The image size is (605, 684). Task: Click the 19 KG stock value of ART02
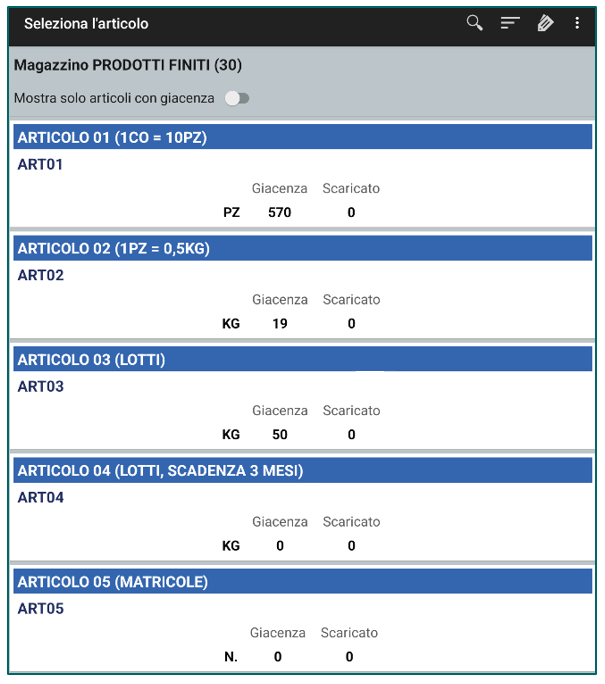point(280,324)
